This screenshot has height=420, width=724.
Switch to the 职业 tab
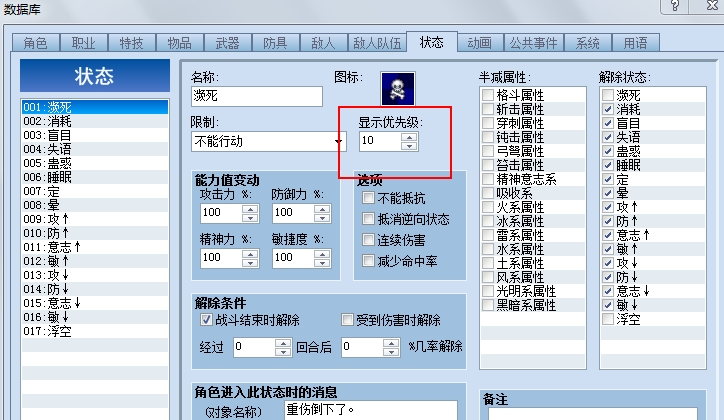(x=84, y=43)
